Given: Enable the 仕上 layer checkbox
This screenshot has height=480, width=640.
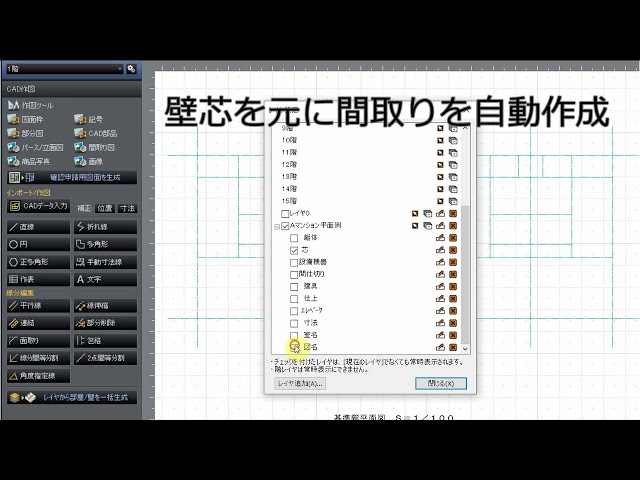Looking at the screenshot, I should 294,299.
